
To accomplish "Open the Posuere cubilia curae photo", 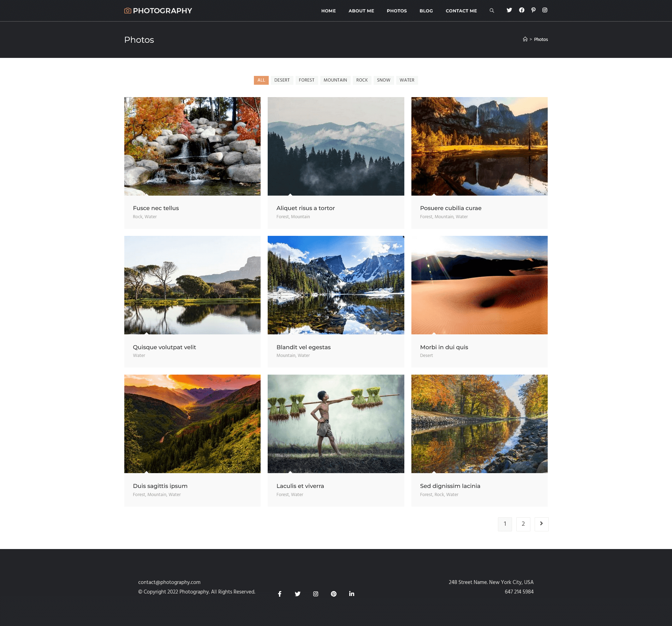I will pyautogui.click(x=480, y=146).
